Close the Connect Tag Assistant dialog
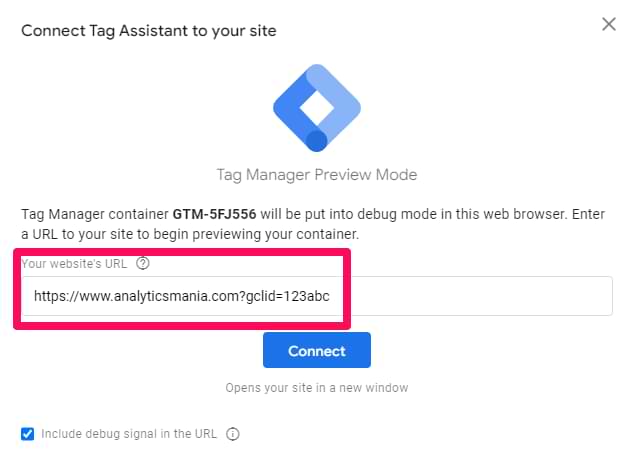The image size is (633, 454). pyautogui.click(x=609, y=24)
